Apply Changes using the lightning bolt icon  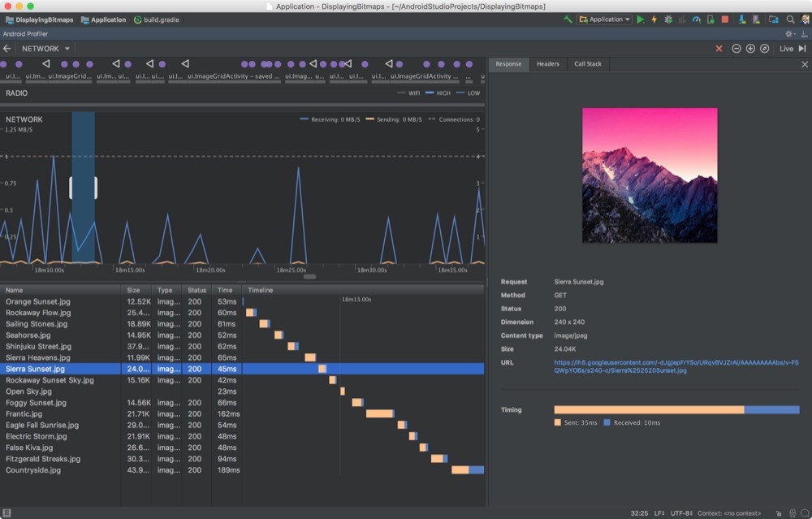click(x=654, y=19)
